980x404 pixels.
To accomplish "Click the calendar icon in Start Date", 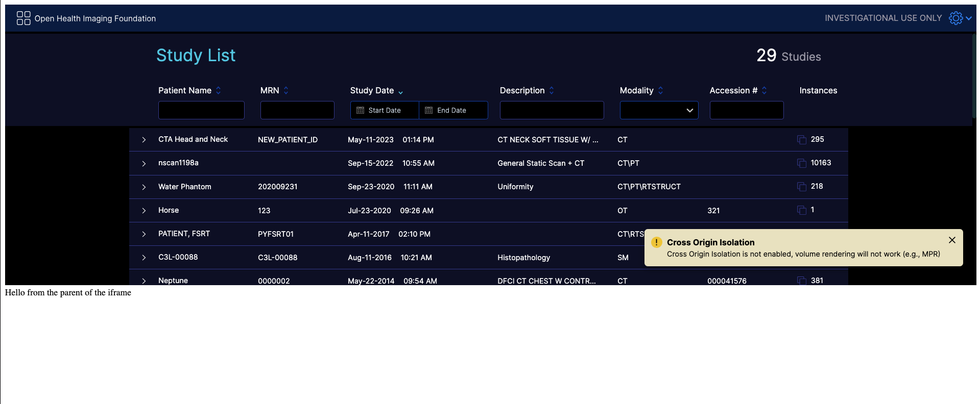I will pos(360,110).
